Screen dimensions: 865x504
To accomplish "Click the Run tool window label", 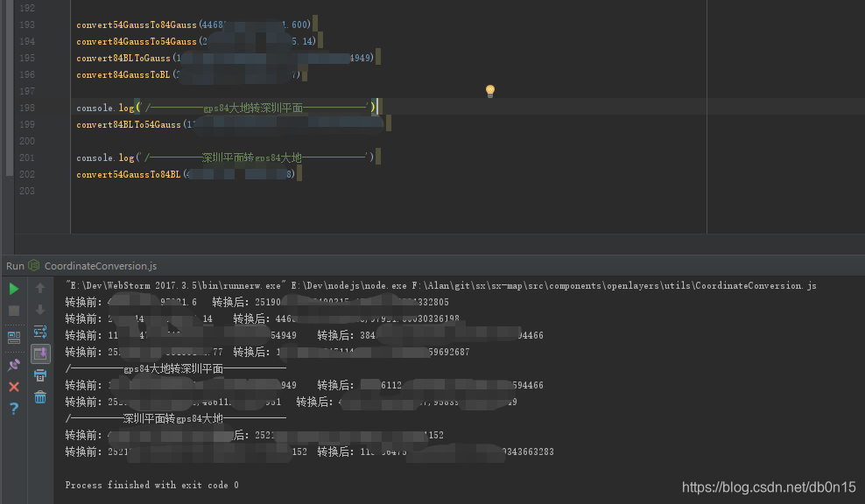I will pos(15,266).
